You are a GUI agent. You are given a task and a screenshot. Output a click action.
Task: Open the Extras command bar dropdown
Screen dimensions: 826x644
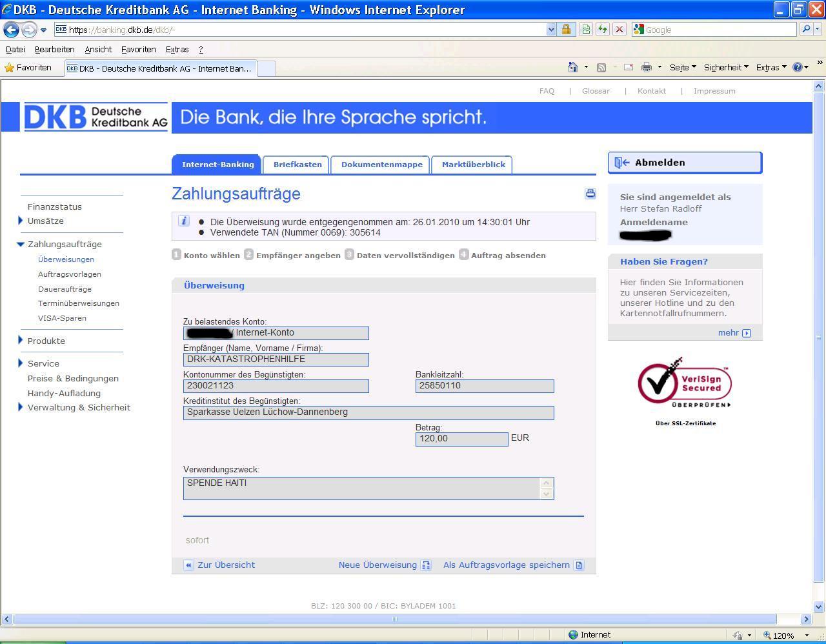771,67
